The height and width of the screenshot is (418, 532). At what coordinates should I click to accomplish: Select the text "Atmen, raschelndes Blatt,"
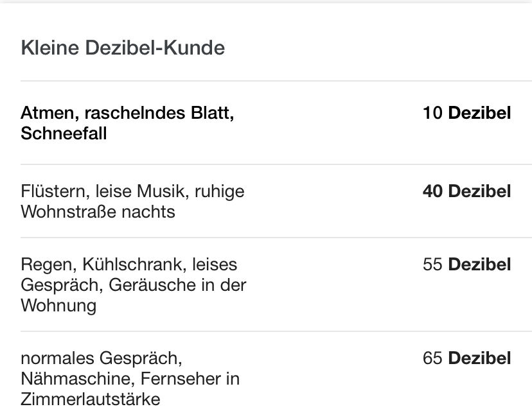click(x=127, y=114)
